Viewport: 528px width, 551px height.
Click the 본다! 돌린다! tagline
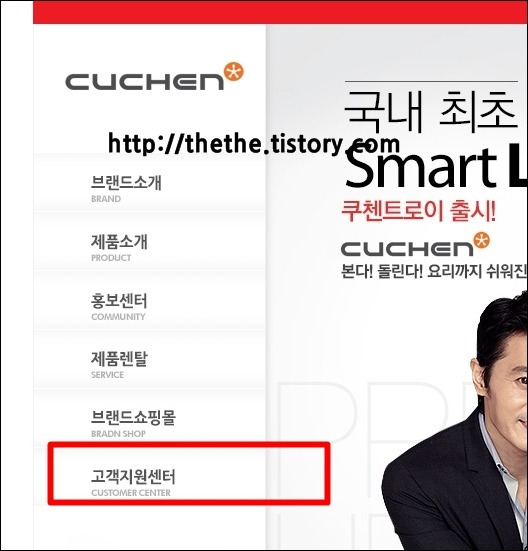(x=382, y=271)
